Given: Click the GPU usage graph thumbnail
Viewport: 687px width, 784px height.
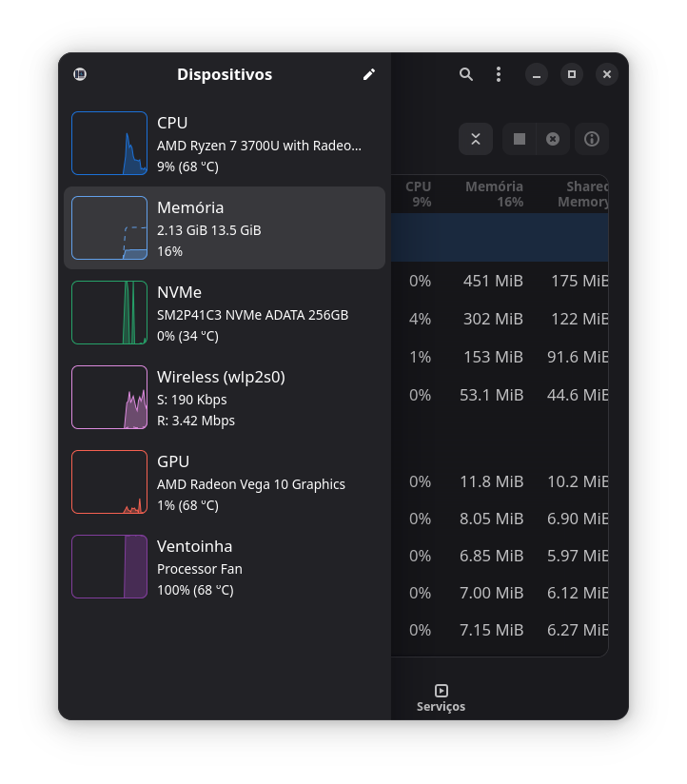Looking at the screenshot, I should click(x=109, y=482).
